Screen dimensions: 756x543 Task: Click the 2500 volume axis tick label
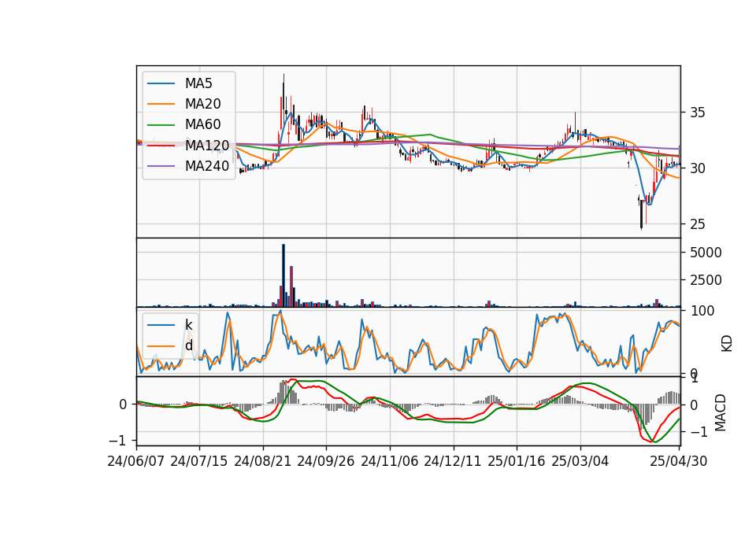tap(706, 280)
